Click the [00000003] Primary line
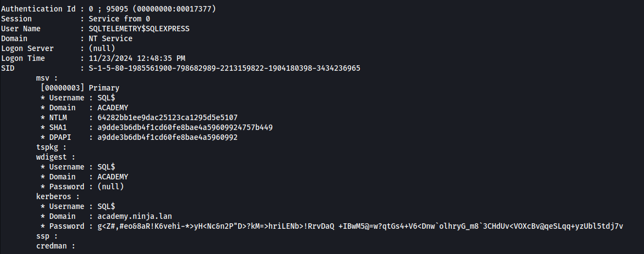 pos(80,88)
